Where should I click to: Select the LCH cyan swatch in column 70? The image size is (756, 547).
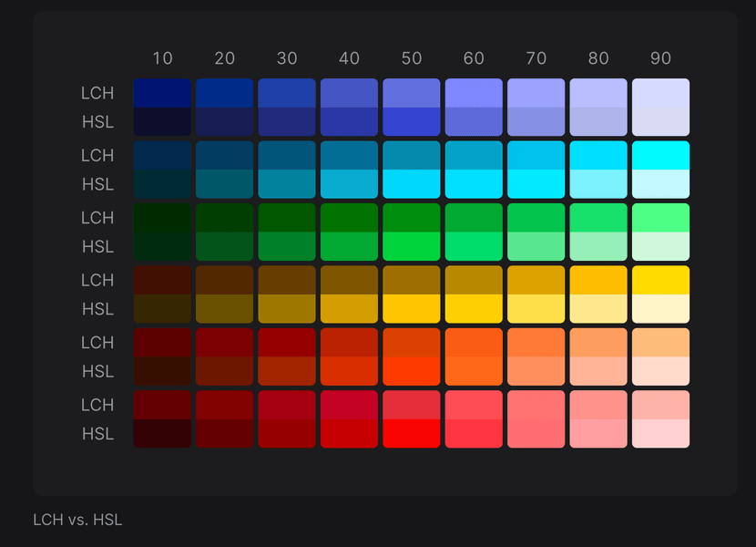point(536,156)
